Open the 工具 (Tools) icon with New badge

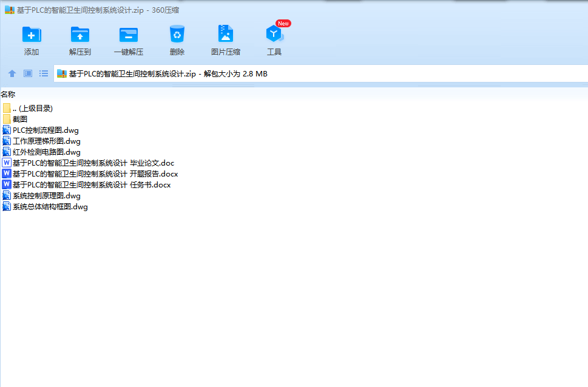(275, 34)
